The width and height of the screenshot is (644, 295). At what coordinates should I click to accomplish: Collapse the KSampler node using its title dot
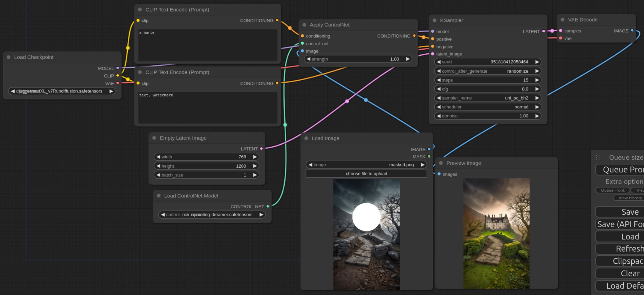434,20
